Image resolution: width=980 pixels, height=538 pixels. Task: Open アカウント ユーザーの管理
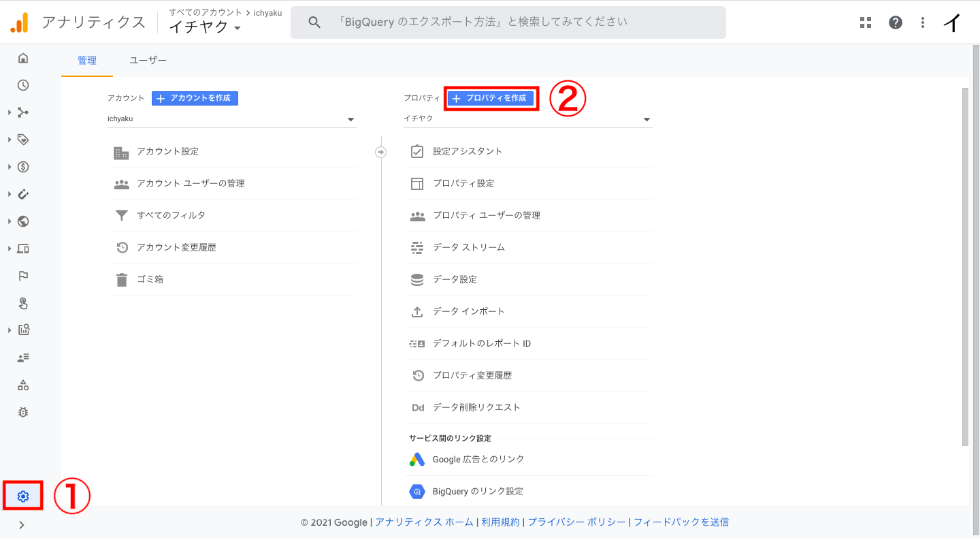[x=232, y=184]
